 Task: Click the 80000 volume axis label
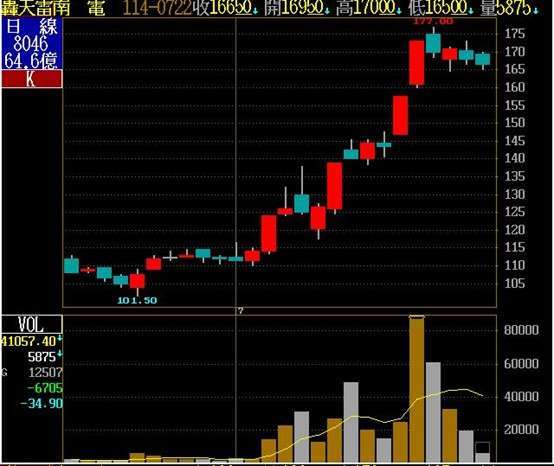click(x=521, y=330)
